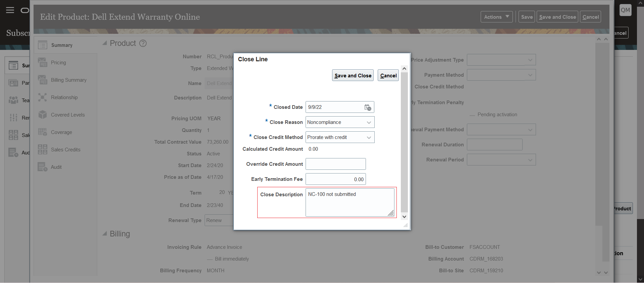Click the Renewal Duration input field
644x283 pixels.
click(495, 145)
